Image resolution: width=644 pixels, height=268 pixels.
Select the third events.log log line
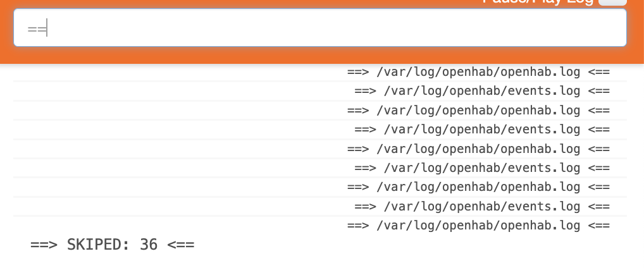(482, 168)
